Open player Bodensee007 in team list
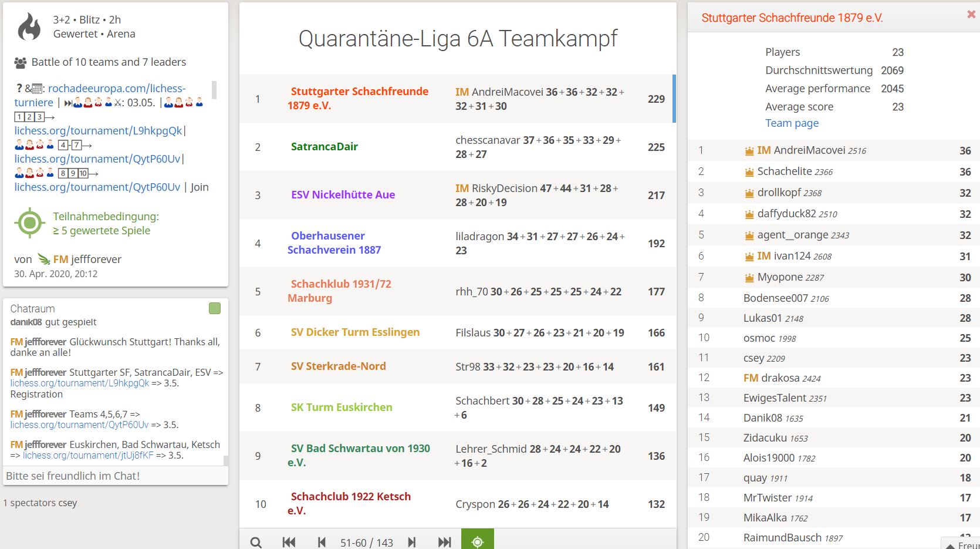980x549 pixels. coord(833,298)
